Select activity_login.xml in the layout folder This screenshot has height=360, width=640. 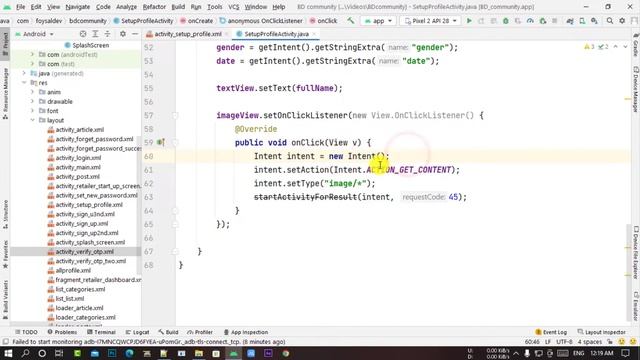pos(78,158)
